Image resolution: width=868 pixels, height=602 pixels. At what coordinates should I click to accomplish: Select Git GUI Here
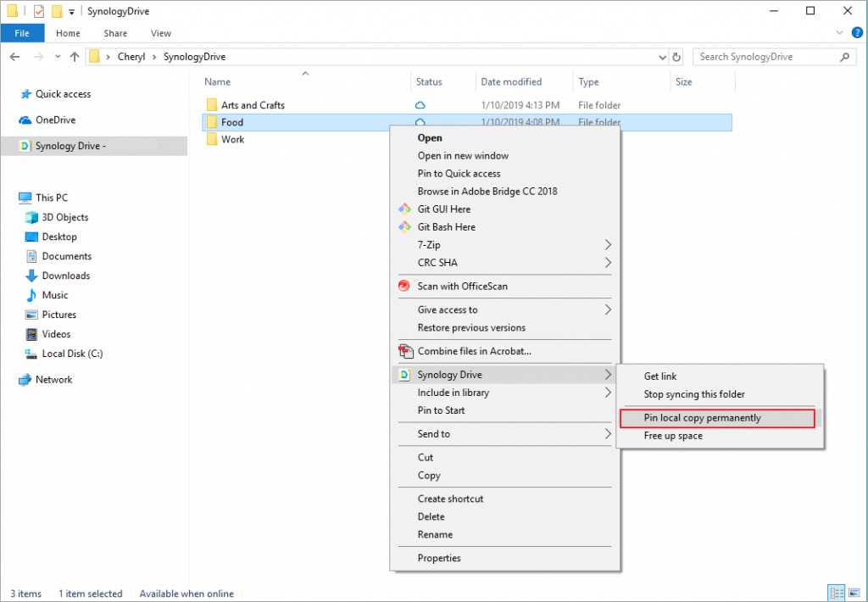pos(444,209)
